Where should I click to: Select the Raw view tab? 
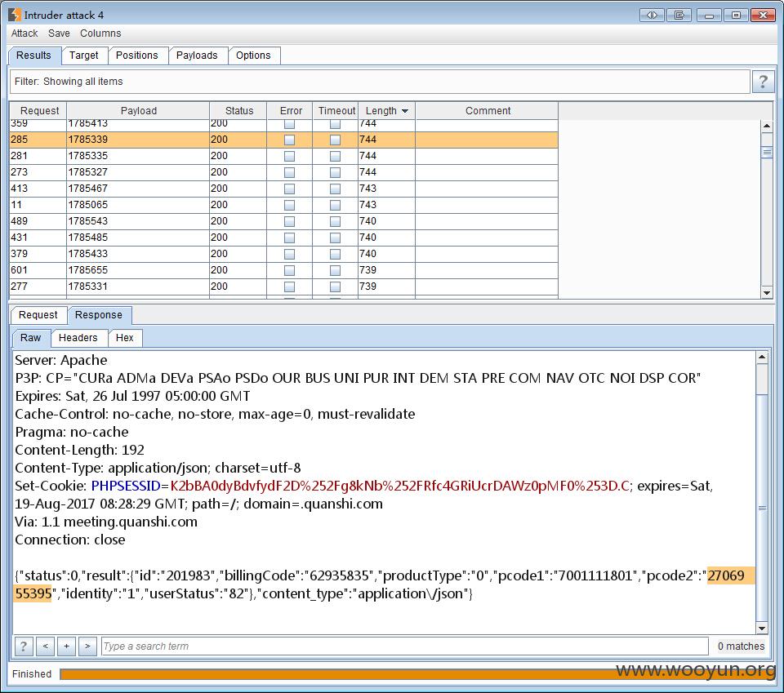click(x=30, y=338)
